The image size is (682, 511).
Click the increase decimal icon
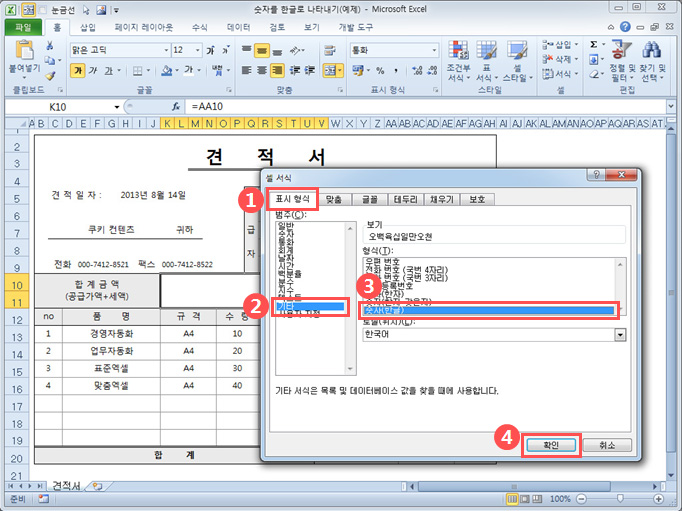click(x=417, y=70)
